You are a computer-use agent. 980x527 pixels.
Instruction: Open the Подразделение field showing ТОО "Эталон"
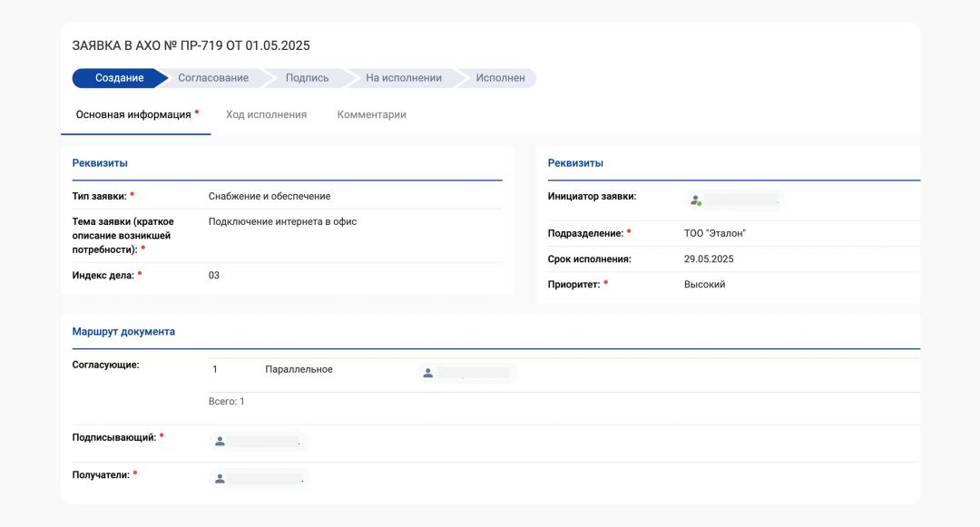[714, 234]
